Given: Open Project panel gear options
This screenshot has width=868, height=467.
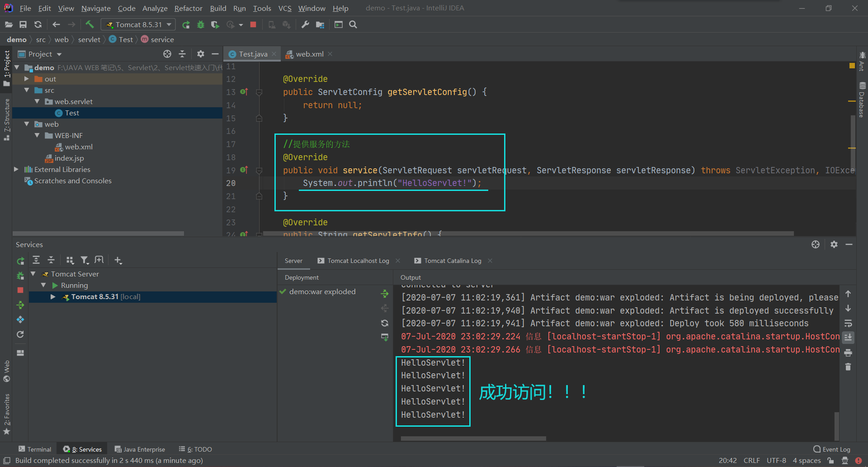Looking at the screenshot, I should click(x=201, y=54).
